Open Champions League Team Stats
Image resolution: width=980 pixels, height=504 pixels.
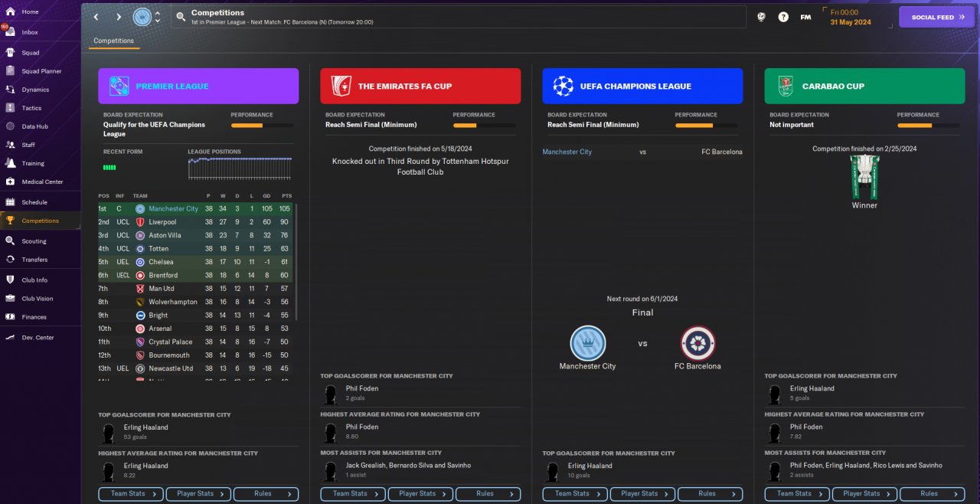[x=575, y=494]
